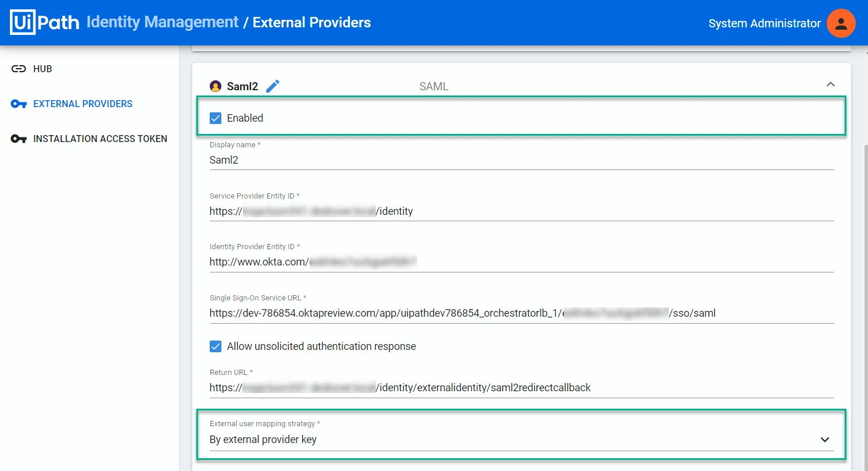The height and width of the screenshot is (471, 868).
Task: Focus the Single Sign-On Service URL field
Action: tap(521, 313)
